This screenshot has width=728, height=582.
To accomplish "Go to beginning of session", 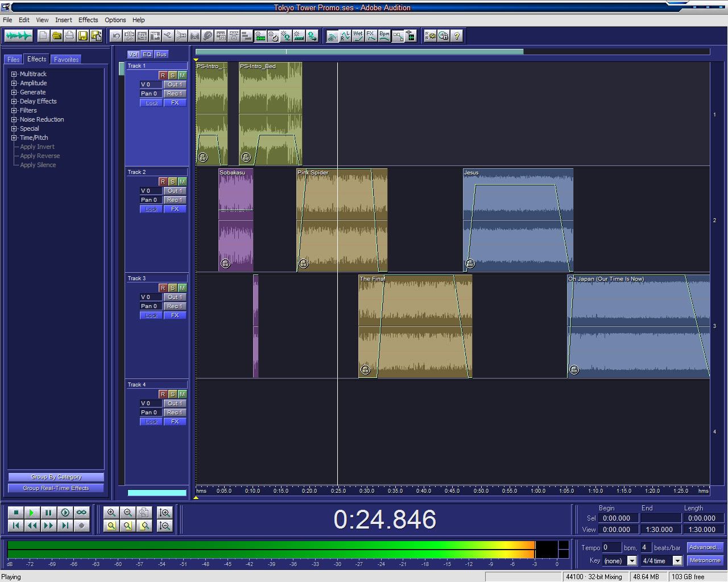I will (x=15, y=526).
